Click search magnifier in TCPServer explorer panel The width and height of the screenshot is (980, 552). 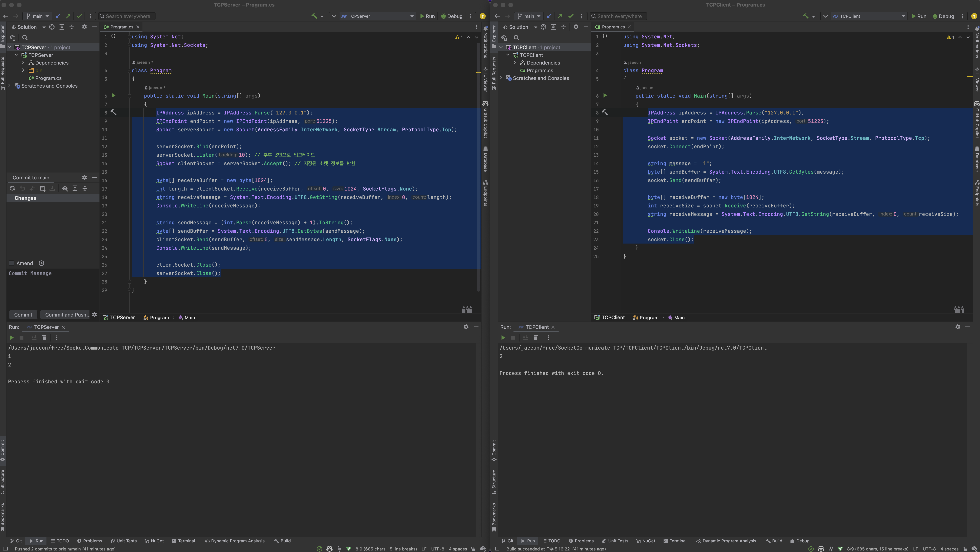(x=25, y=38)
